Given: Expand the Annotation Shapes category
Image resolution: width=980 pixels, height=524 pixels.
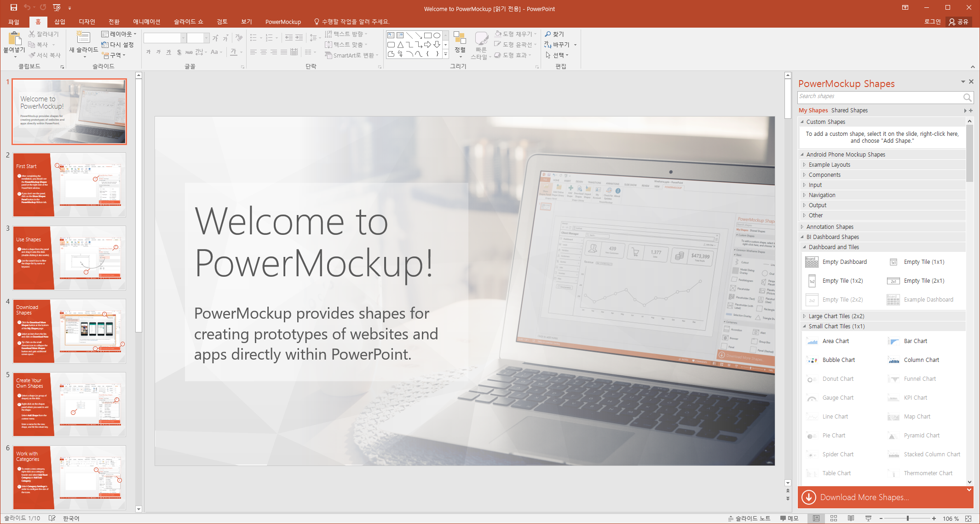Looking at the screenshot, I should tap(830, 227).
